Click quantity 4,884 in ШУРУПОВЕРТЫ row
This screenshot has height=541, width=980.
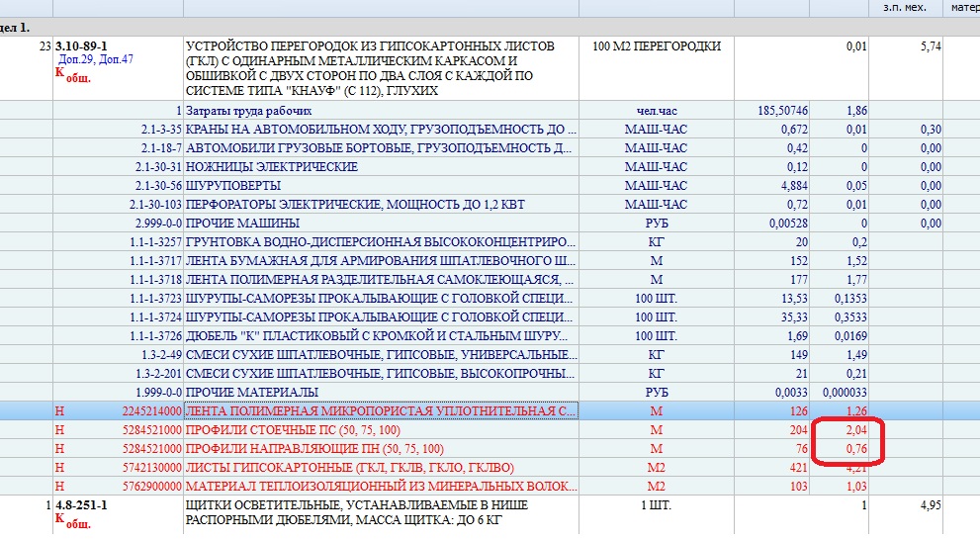tap(794, 186)
